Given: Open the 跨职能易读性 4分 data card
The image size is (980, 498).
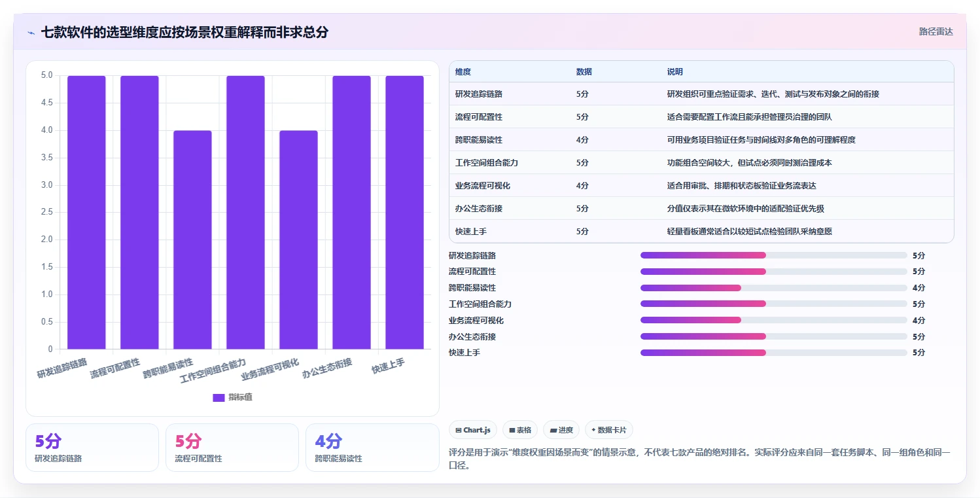Looking at the screenshot, I should tap(372, 448).
